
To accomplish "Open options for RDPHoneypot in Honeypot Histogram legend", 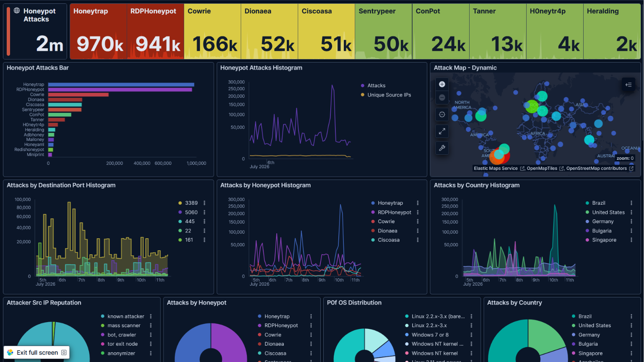I will (418, 212).
